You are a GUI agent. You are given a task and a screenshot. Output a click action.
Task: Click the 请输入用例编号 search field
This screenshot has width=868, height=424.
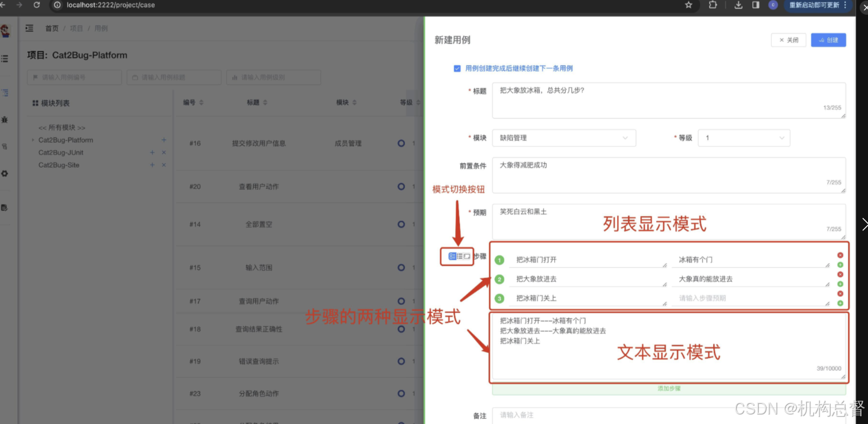(x=74, y=77)
